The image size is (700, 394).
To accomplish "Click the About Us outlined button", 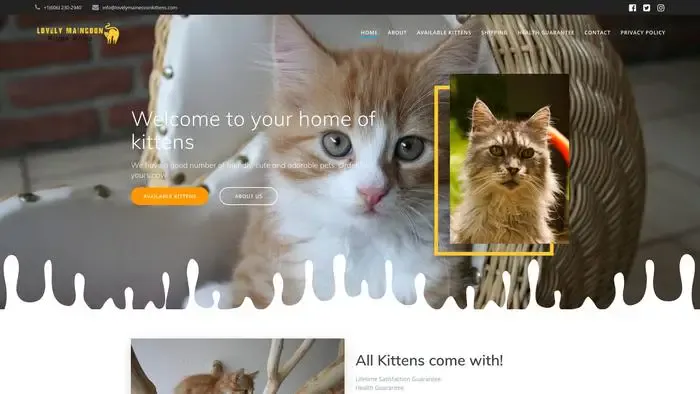I will coord(249,196).
